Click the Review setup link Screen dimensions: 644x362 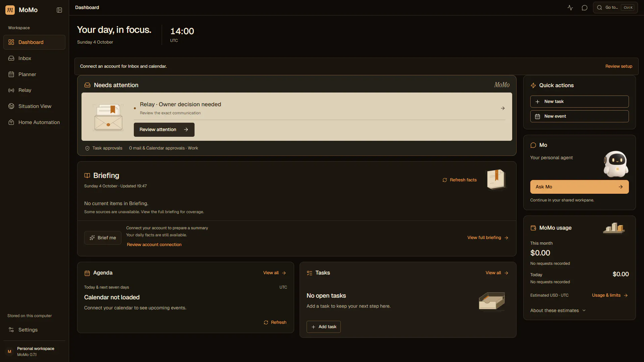click(x=619, y=66)
